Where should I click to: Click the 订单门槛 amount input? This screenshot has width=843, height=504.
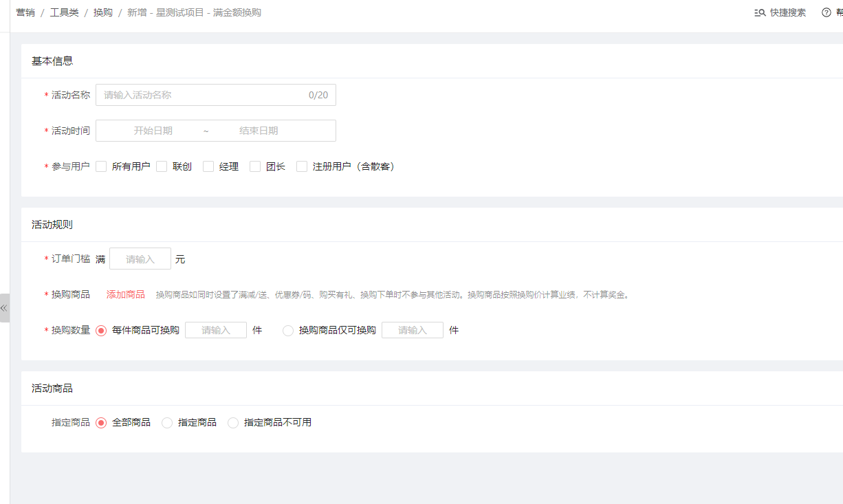click(140, 259)
